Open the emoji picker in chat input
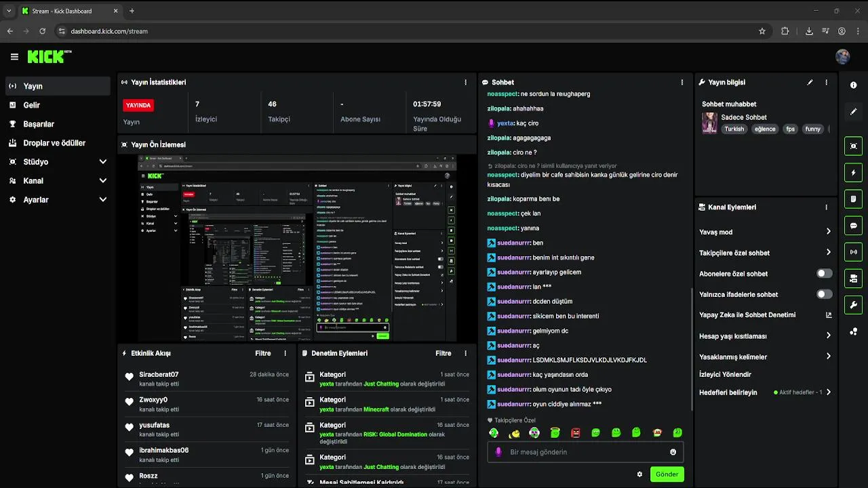This screenshot has width=868, height=488. pos(673,452)
